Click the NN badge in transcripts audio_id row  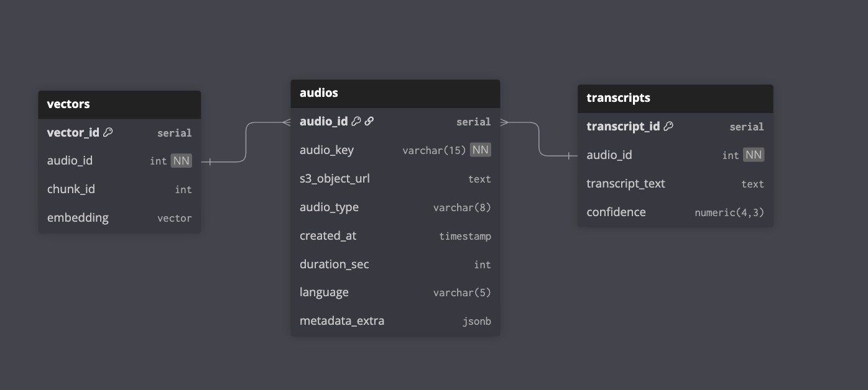click(754, 155)
